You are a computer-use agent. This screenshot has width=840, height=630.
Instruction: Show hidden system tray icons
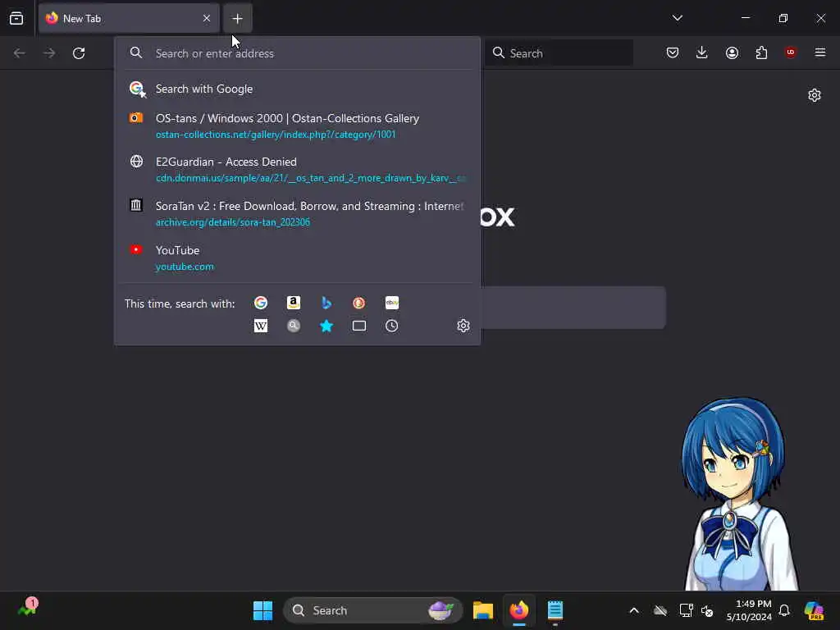pos(634,610)
